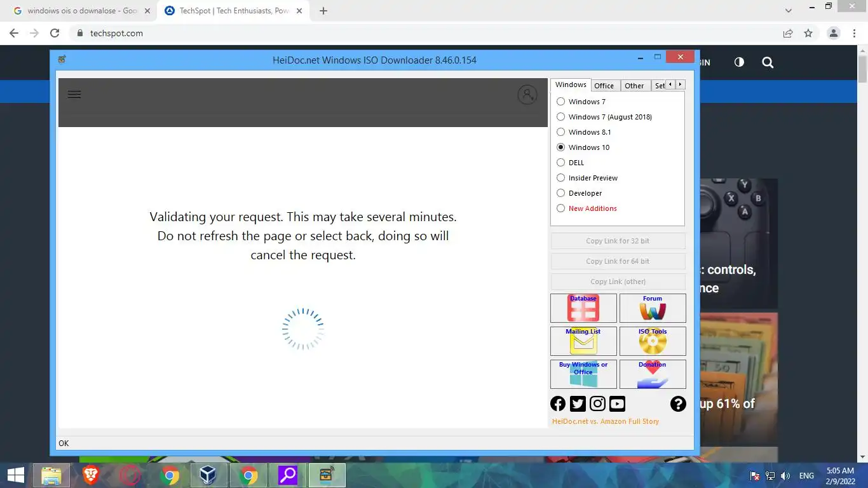Select the New Additions radio option
Viewport: 868px width, 488px height.
click(x=587, y=208)
